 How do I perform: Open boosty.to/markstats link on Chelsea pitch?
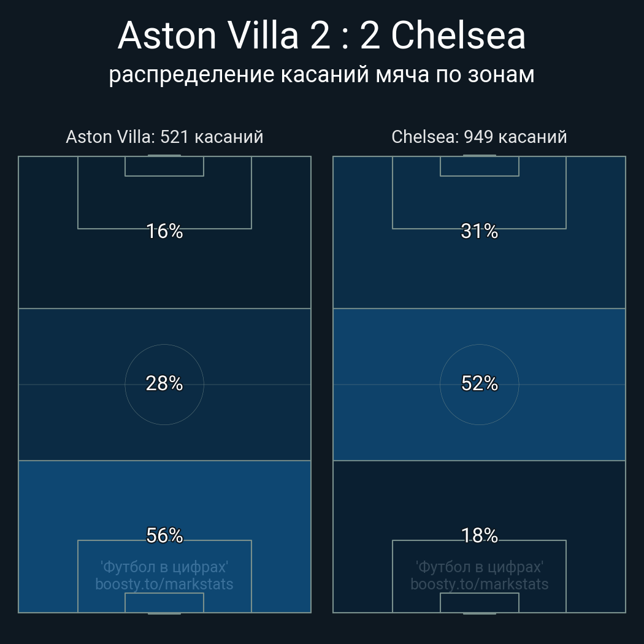(x=479, y=584)
